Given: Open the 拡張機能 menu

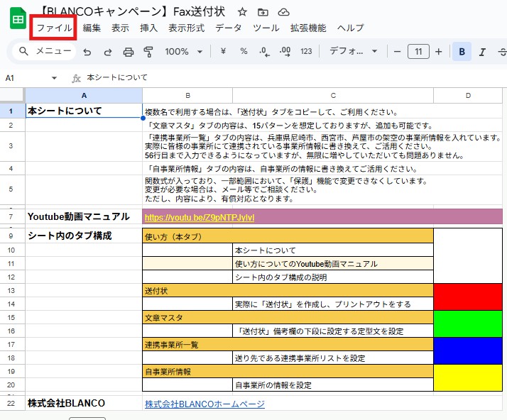Looking at the screenshot, I should coord(308,28).
